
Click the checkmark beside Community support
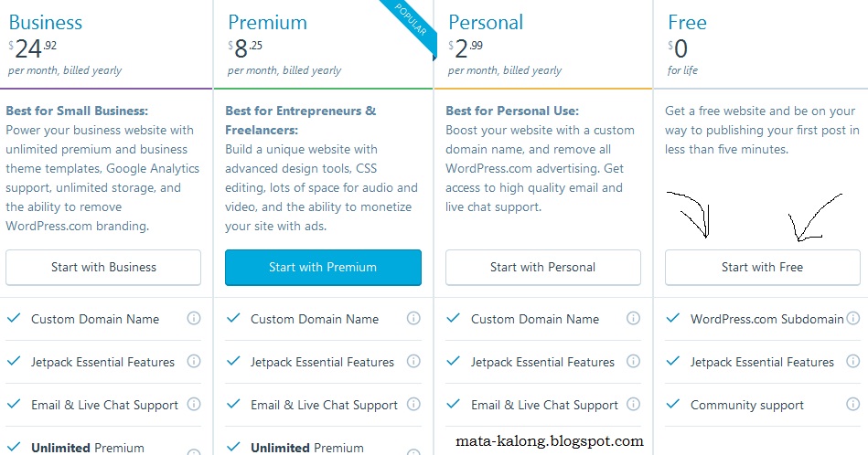pyautogui.click(x=673, y=404)
